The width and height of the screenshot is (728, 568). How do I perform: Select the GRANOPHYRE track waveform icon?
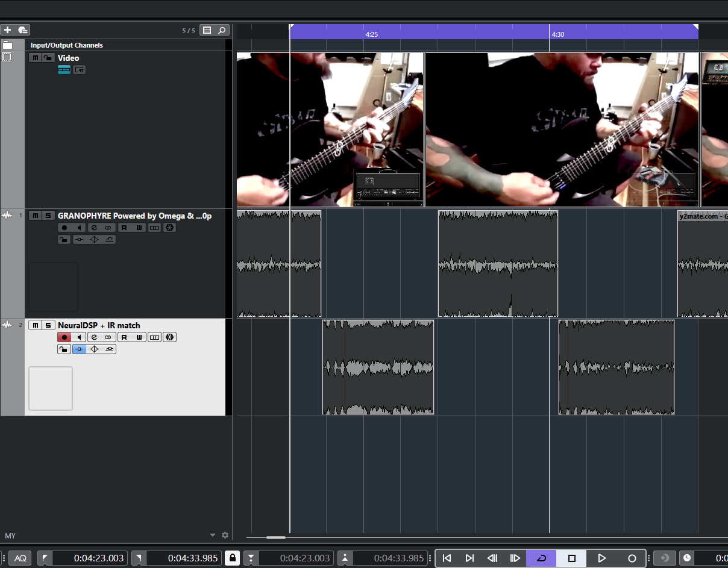(x=7, y=216)
